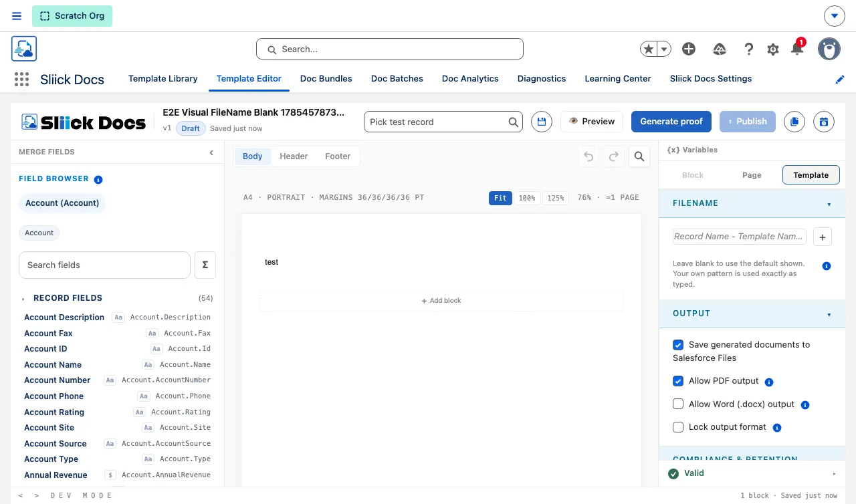This screenshot has height=504, width=856.
Task: Open the favorites list dropdown arrow
Action: [x=664, y=49]
